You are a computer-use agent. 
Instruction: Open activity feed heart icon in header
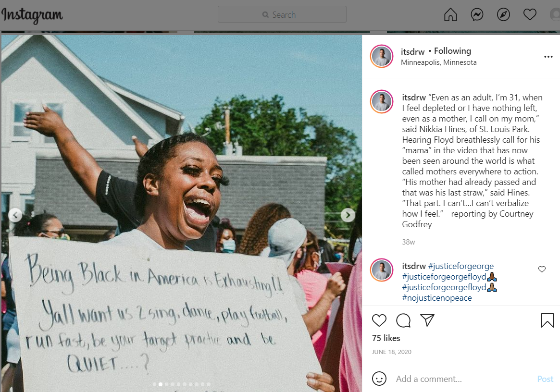click(530, 14)
